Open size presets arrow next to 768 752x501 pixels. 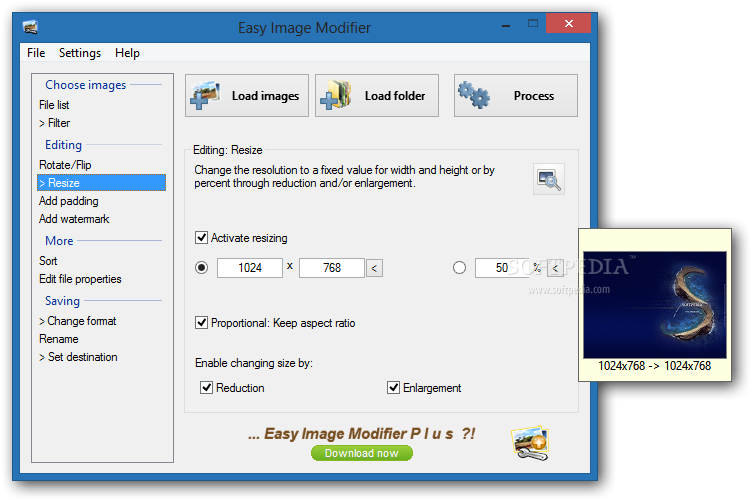click(x=374, y=268)
